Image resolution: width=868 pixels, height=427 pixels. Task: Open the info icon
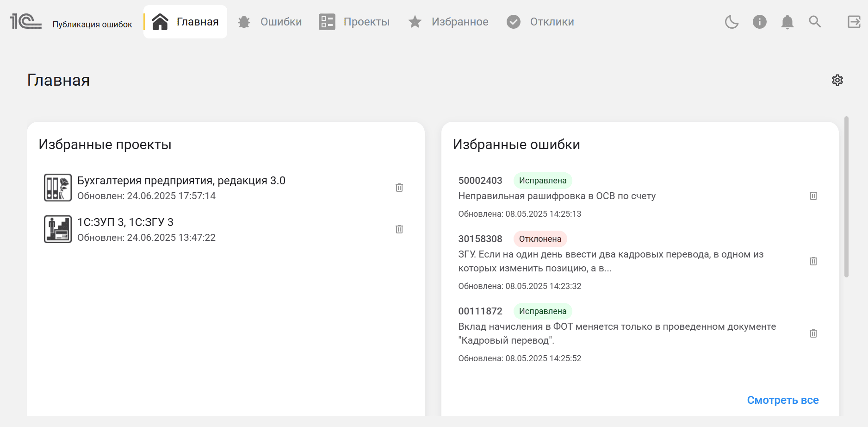[759, 22]
